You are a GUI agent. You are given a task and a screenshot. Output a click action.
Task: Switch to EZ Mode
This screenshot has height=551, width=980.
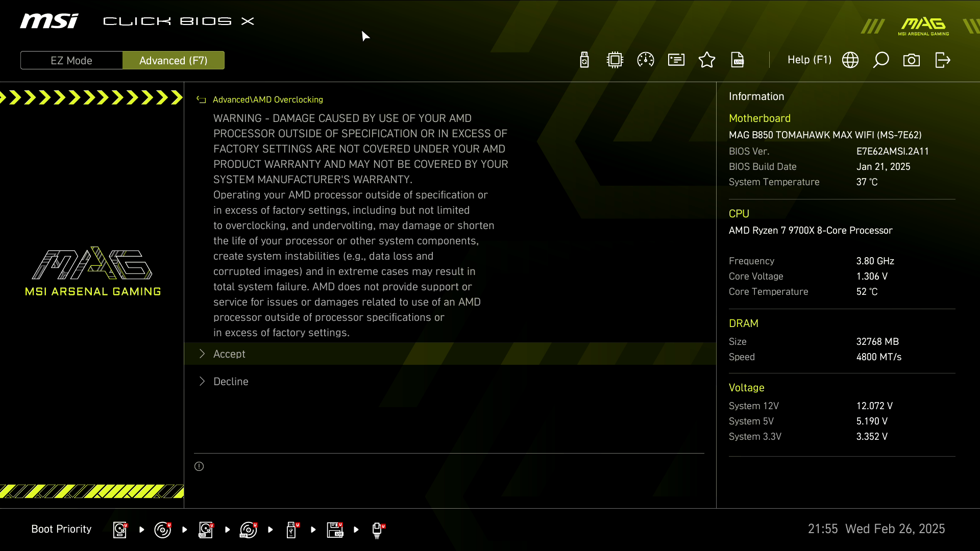click(x=71, y=60)
